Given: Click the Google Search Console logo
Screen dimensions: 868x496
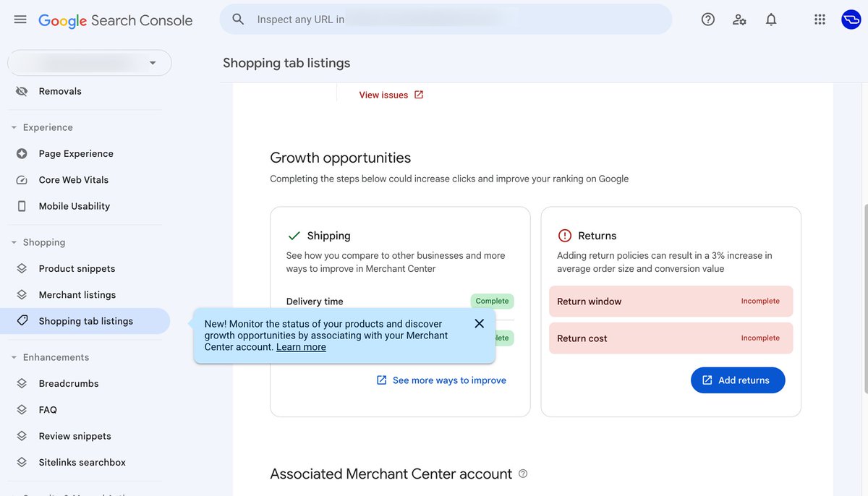Looking at the screenshot, I should (116, 20).
